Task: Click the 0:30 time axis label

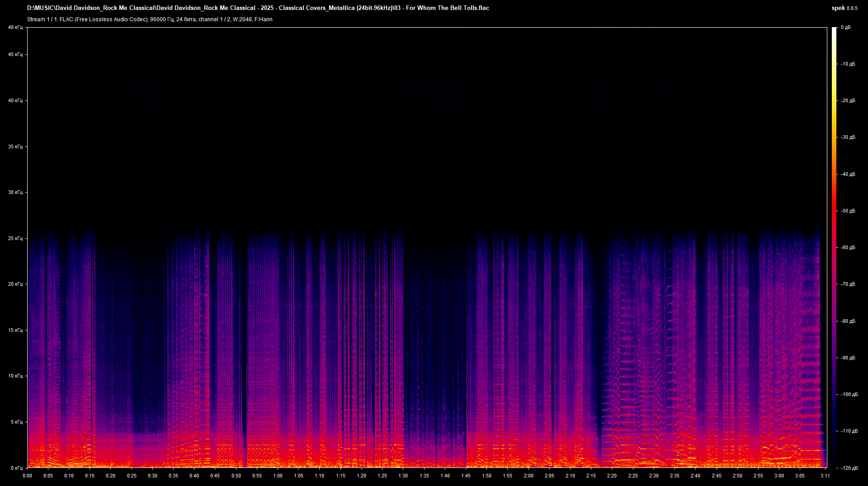Action: [x=152, y=476]
